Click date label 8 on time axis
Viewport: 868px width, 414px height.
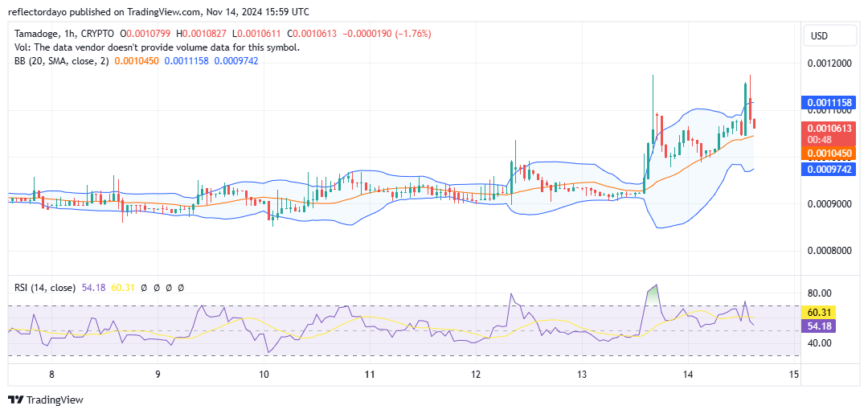51,375
